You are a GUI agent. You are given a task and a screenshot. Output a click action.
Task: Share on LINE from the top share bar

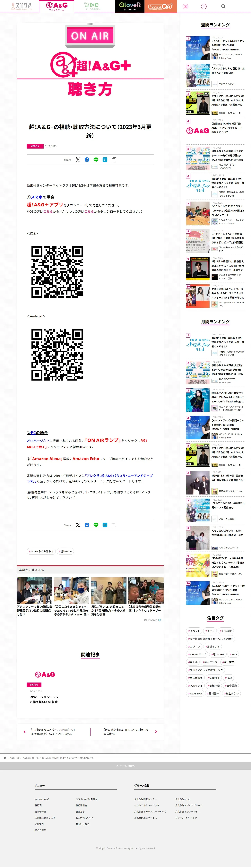(96, 160)
